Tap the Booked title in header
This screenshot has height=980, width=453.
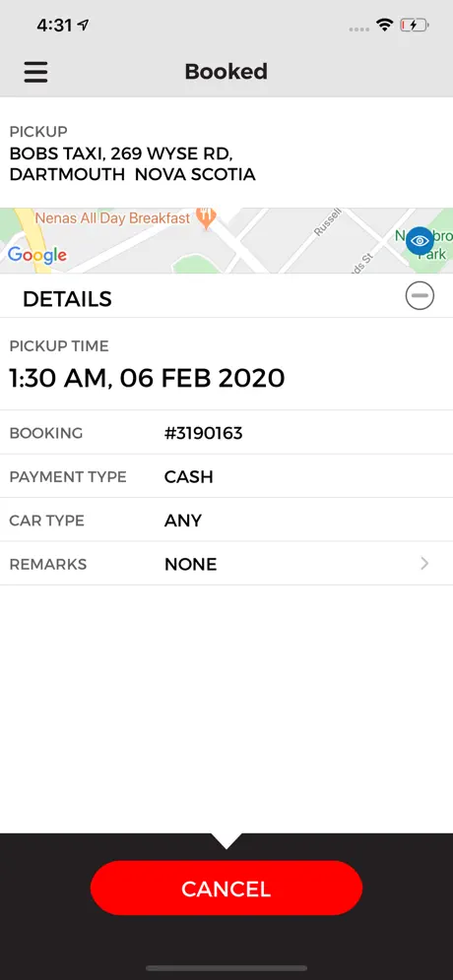point(226,72)
